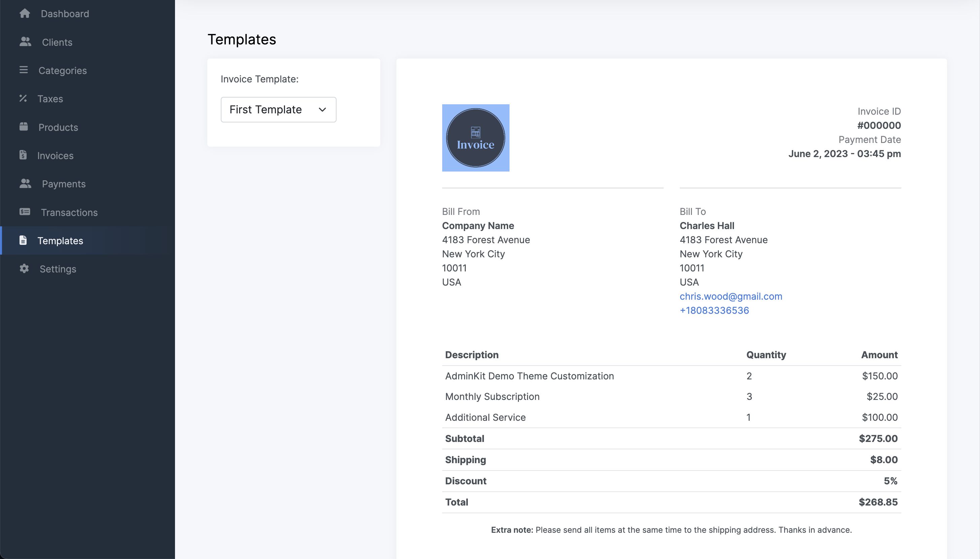Click the Products box icon
Viewport: 980px width, 559px height.
click(24, 127)
